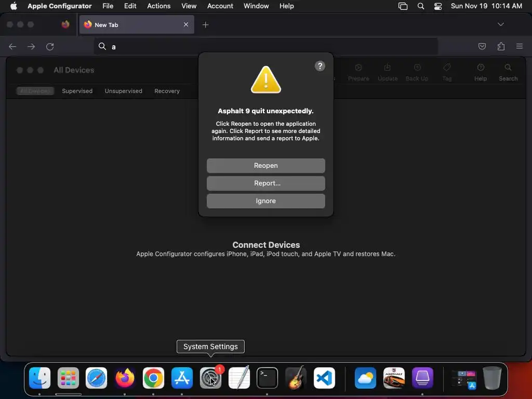532x399 pixels.
Task: Open the Apple Configurator app menu
Action: [59, 6]
